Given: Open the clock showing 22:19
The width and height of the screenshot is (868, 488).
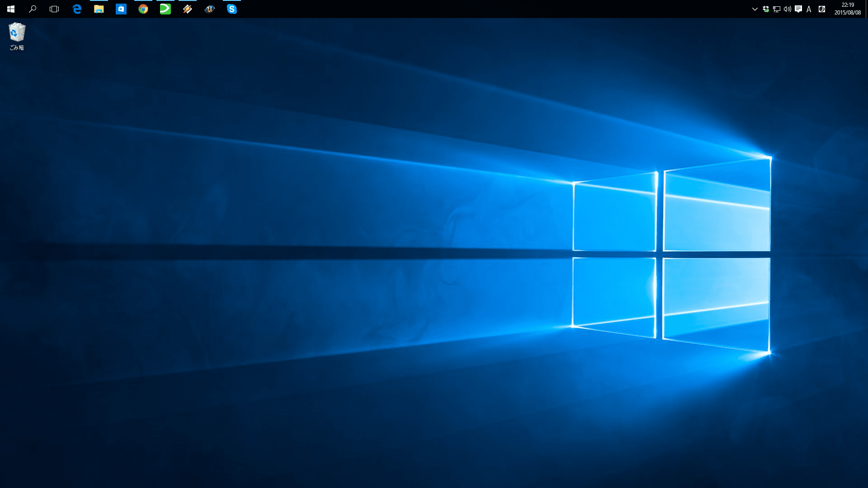Looking at the screenshot, I should pos(848,9).
